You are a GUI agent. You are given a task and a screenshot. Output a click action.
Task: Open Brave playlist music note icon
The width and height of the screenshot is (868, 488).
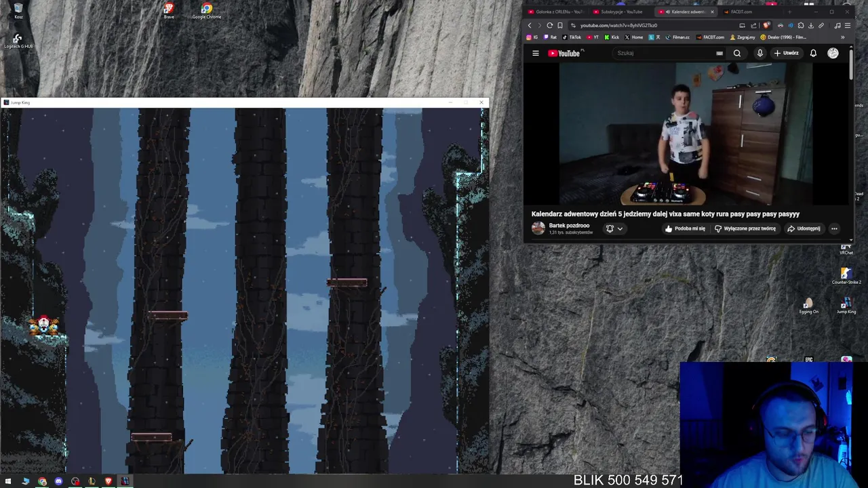837,26
